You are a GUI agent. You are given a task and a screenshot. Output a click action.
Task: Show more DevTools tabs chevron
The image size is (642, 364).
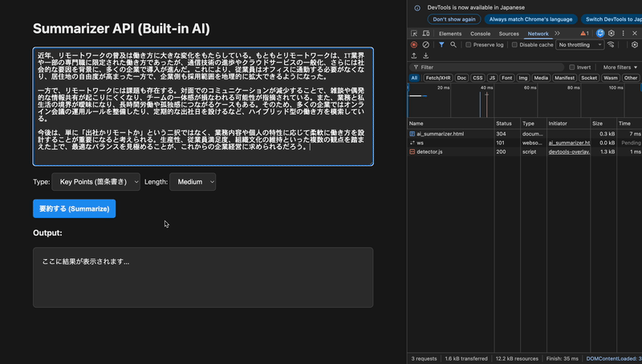click(x=557, y=34)
